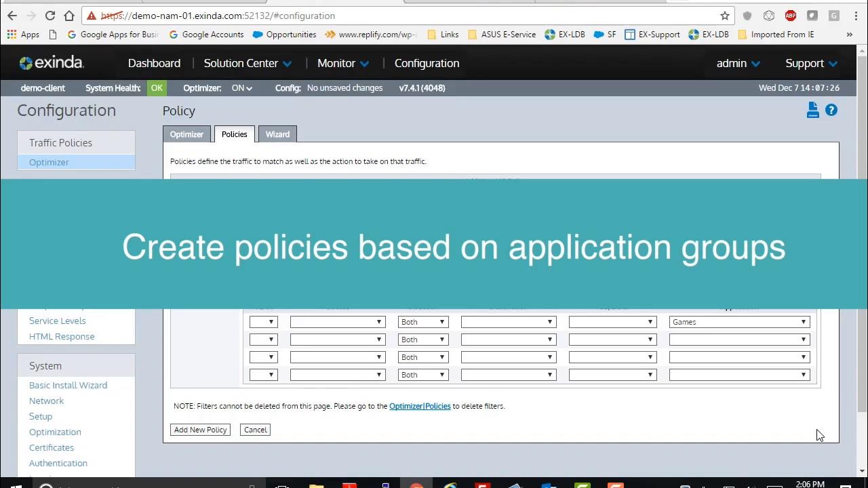This screenshot has width=868, height=488.
Task: Print the Policy page using the printer icon
Action: 813,110
